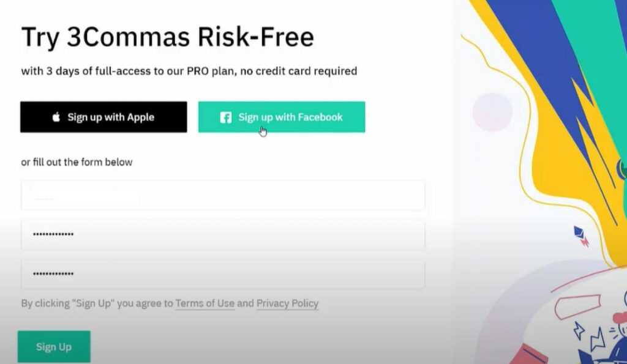Screen dimensions: 627x364
Task: Open the Terms of Use page
Action: point(205,303)
